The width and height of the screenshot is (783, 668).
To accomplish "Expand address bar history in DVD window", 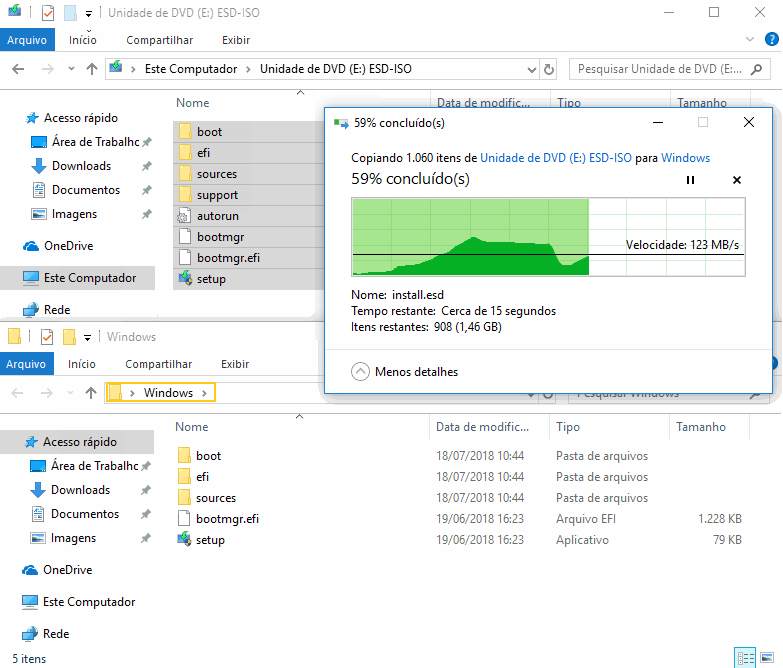I will click(531, 69).
